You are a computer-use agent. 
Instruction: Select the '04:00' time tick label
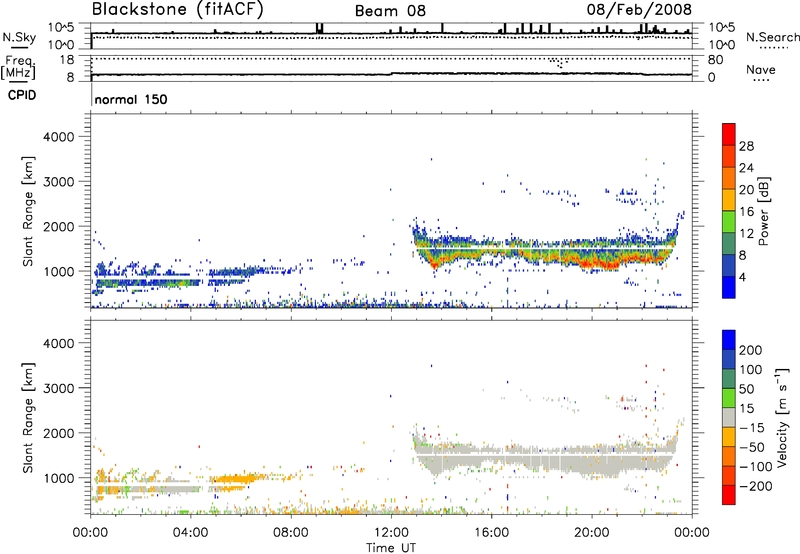click(190, 533)
